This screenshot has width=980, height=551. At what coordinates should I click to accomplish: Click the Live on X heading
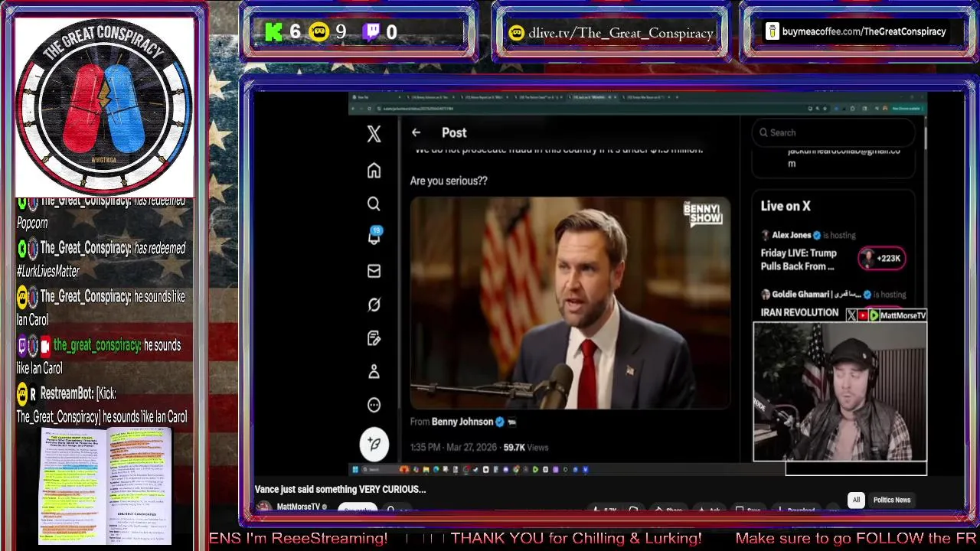point(786,206)
